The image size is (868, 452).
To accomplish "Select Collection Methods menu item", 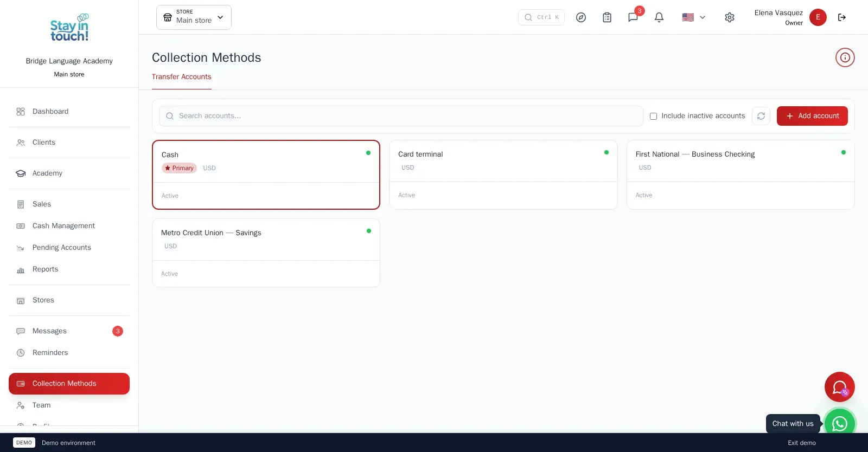I will [69, 384].
